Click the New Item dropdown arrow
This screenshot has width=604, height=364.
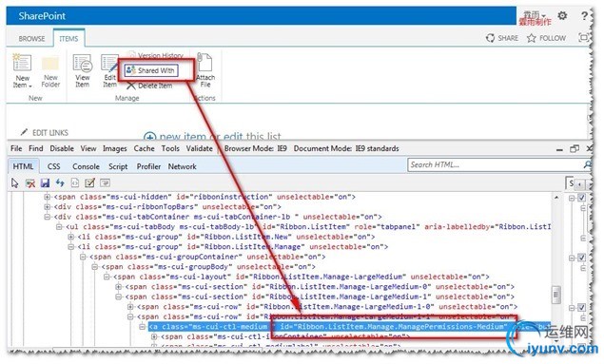[x=30, y=86]
